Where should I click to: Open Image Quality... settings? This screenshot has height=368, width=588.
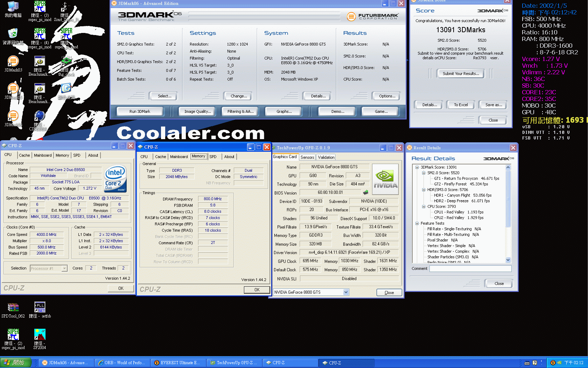click(198, 111)
